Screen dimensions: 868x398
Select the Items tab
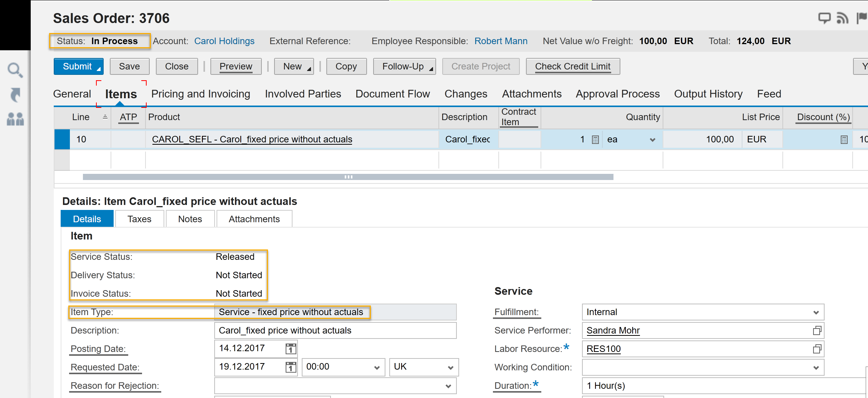[121, 94]
